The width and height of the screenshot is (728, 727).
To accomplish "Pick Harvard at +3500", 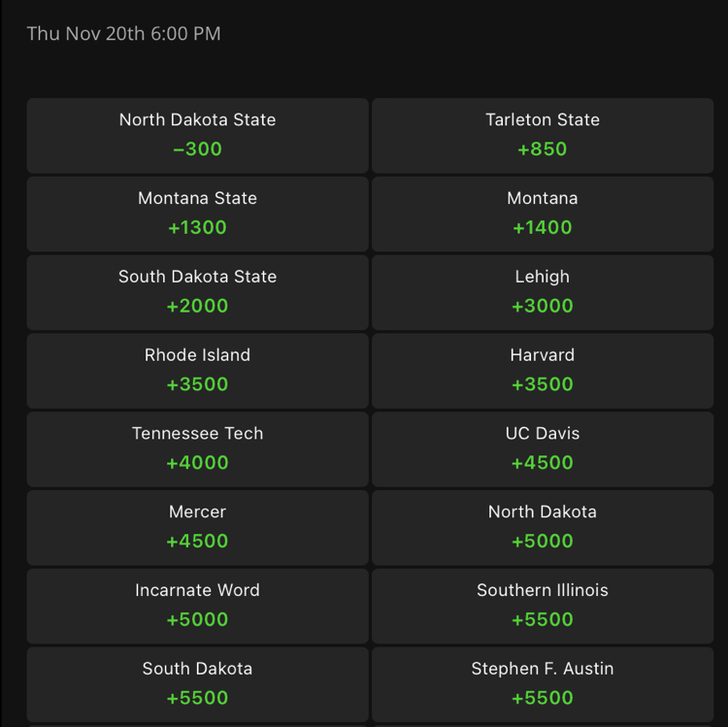I will click(x=542, y=371).
